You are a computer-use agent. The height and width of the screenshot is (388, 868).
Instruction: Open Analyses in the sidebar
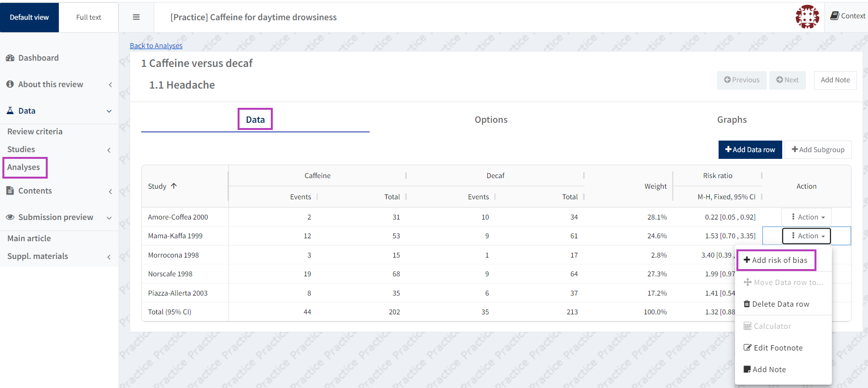point(24,167)
